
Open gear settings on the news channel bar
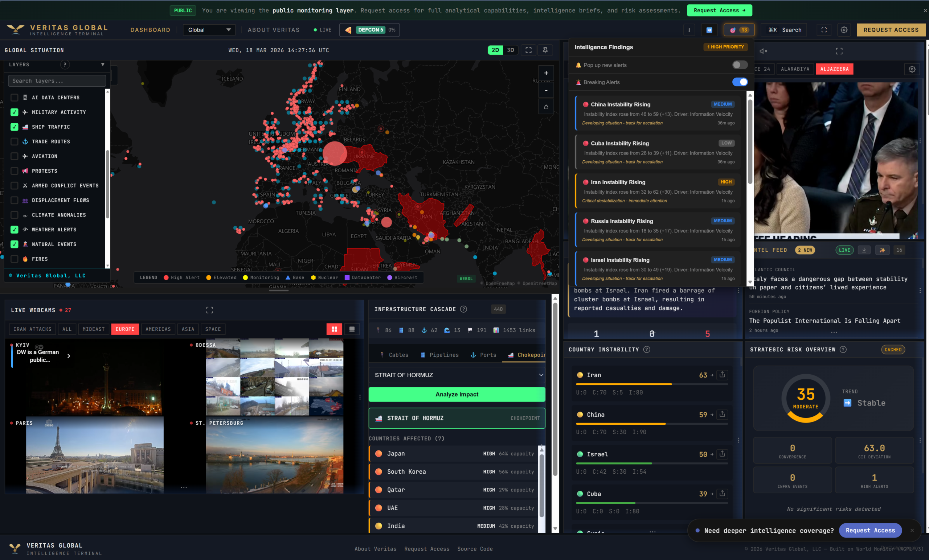(x=912, y=69)
